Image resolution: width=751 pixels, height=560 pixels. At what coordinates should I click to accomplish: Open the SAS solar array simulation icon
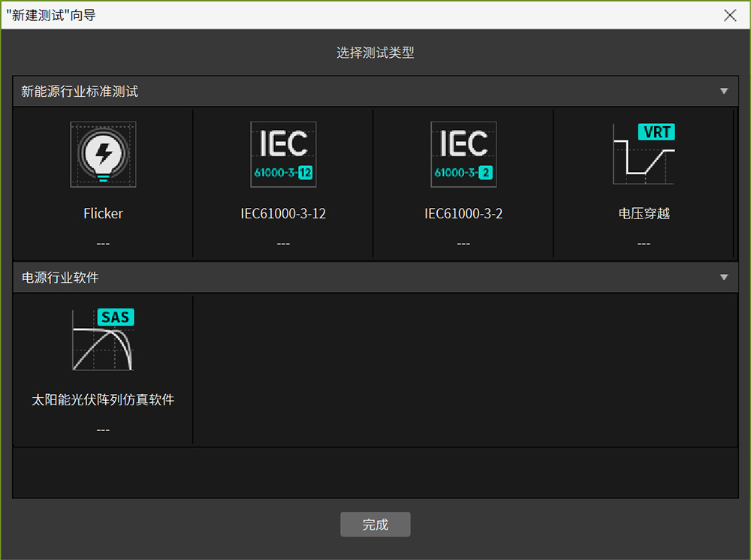(x=103, y=340)
